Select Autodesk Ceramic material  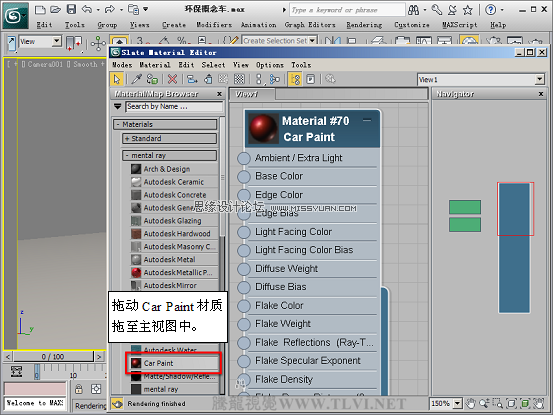click(174, 182)
